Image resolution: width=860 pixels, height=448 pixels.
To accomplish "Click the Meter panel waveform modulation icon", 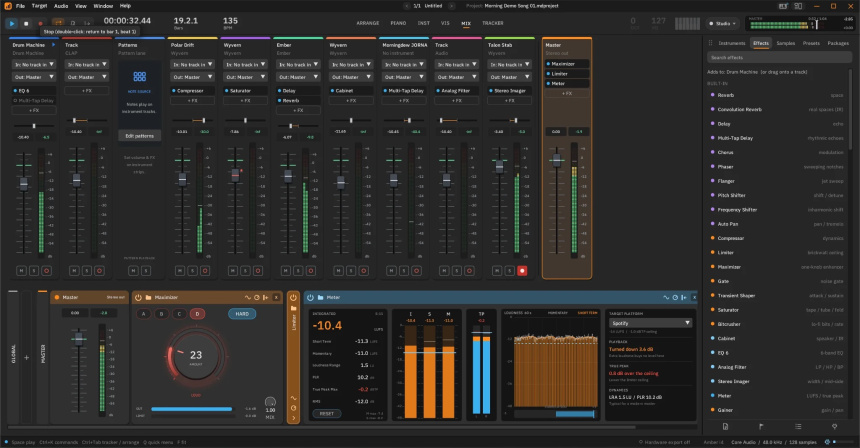I will pos(666,297).
